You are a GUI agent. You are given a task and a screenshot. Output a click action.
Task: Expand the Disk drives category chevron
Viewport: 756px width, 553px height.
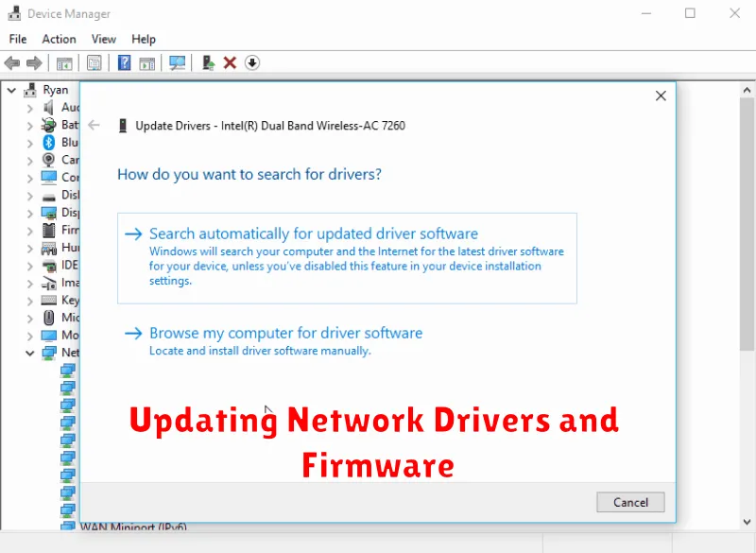[30, 196]
